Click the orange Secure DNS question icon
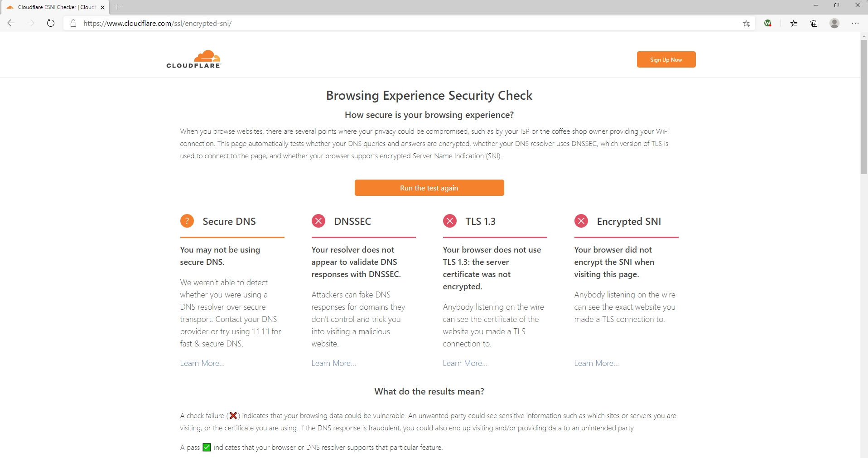The width and height of the screenshot is (868, 458). (x=187, y=221)
